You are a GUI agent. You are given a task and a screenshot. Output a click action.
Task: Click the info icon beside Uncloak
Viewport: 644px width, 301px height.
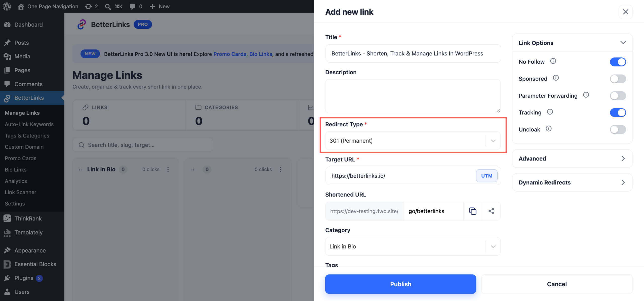coord(549,129)
